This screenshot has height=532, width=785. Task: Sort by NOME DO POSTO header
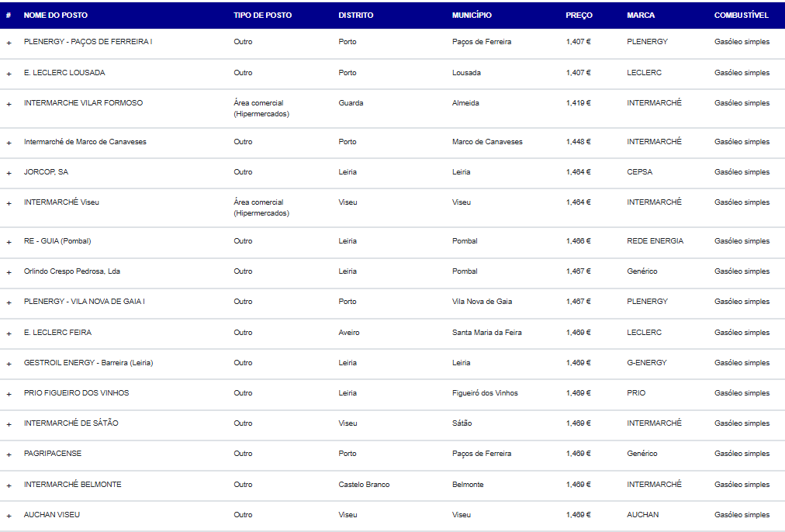click(56, 16)
